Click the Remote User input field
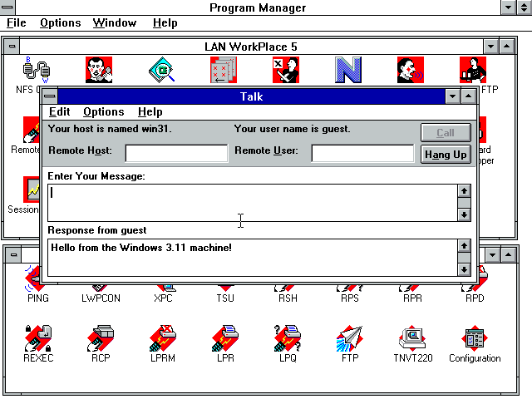 coord(362,153)
